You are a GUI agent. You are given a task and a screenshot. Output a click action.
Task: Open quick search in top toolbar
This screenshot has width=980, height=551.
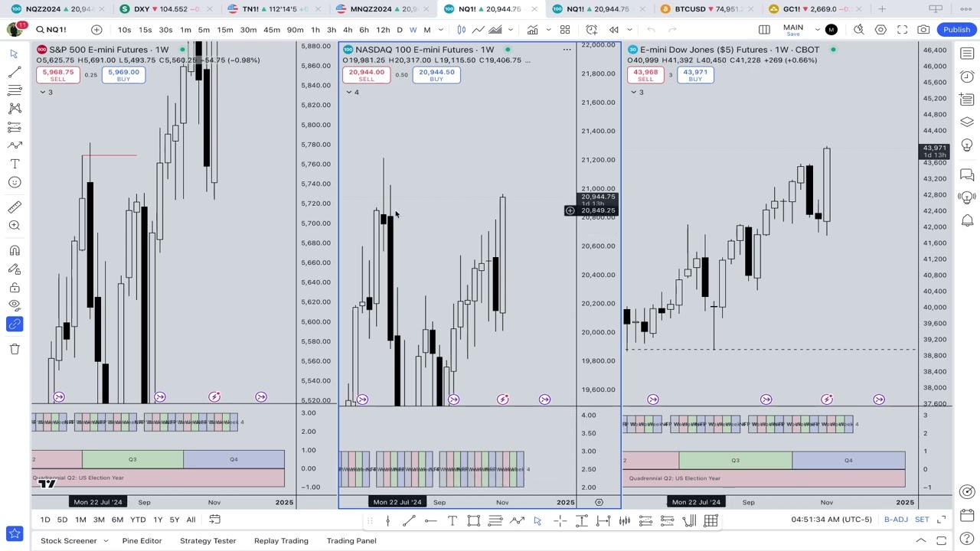tap(859, 30)
